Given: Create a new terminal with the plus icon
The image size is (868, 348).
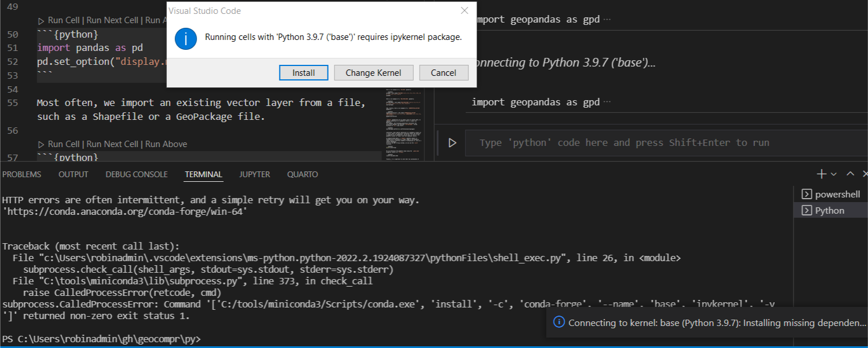Looking at the screenshot, I should [820, 174].
